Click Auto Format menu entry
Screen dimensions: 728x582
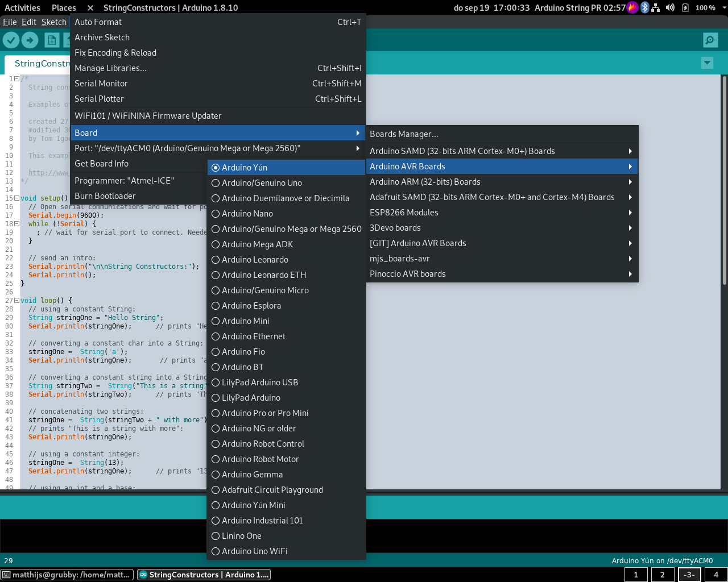coord(218,22)
